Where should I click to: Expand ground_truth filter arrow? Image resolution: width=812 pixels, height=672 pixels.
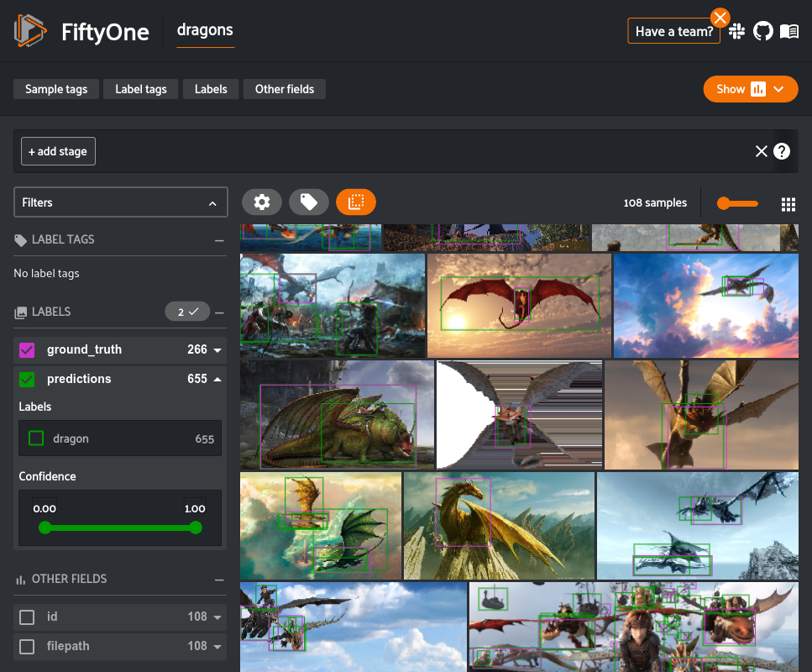click(217, 351)
